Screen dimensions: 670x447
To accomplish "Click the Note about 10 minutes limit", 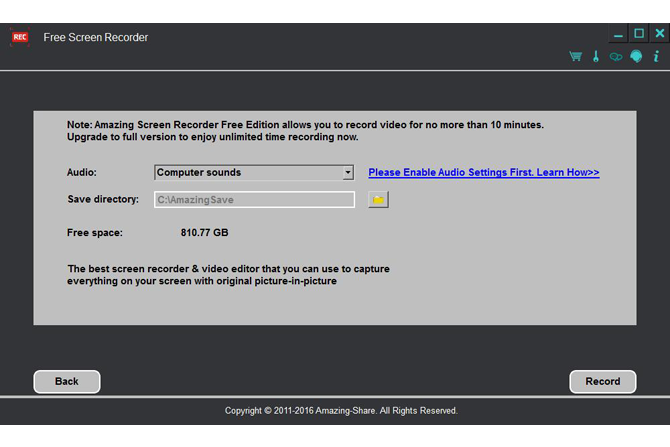I will pyautogui.click(x=305, y=131).
